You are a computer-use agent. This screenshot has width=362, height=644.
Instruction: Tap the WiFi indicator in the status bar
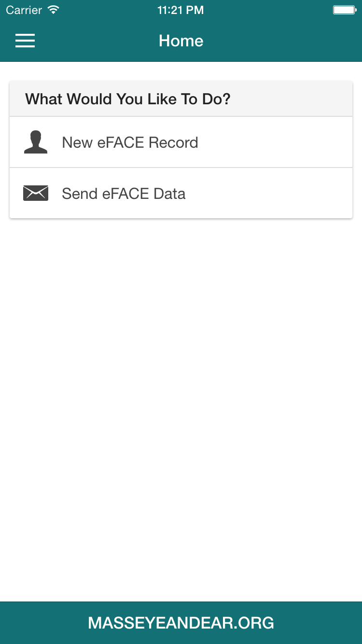click(54, 9)
